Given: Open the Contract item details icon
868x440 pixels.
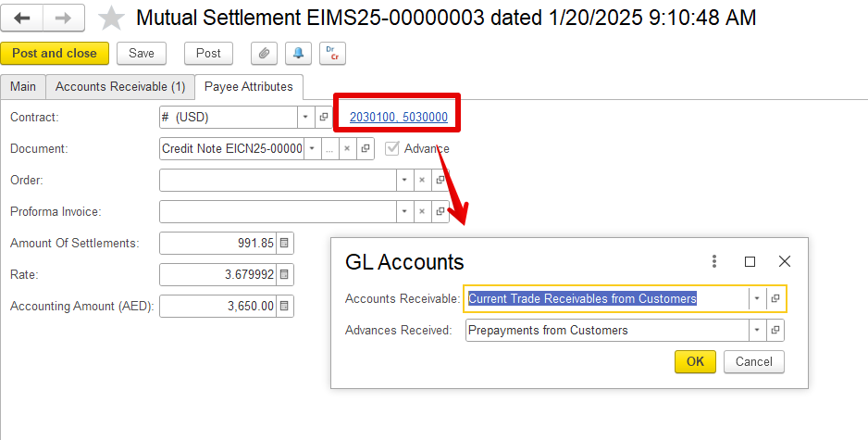Looking at the screenshot, I should click(x=323, y=118).
